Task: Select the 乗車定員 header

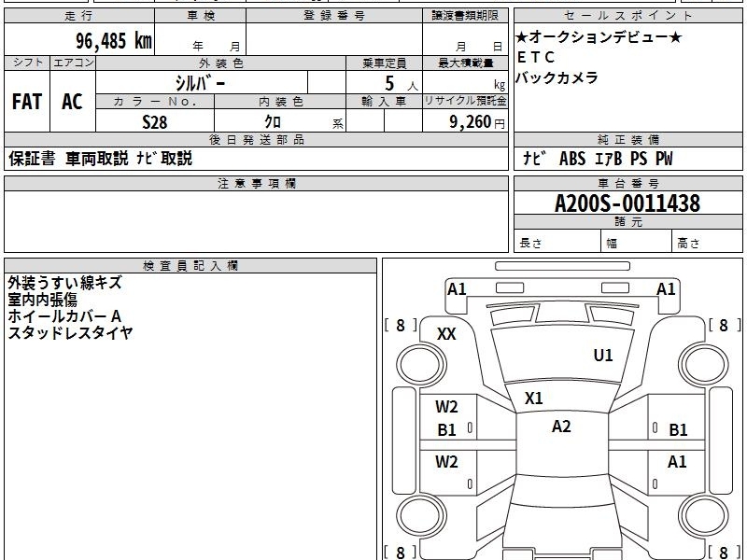Action: tap(384, 63)
